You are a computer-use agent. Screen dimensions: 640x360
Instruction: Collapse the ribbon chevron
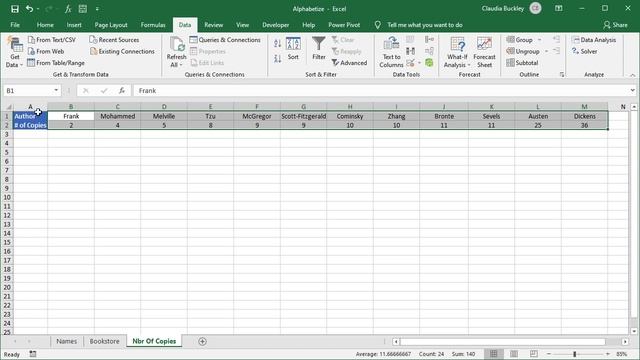632,75
